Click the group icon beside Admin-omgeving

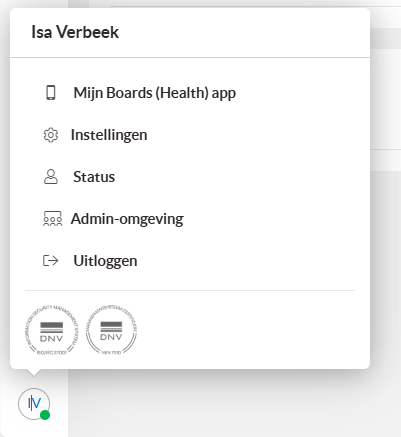(x=52, y=219)
